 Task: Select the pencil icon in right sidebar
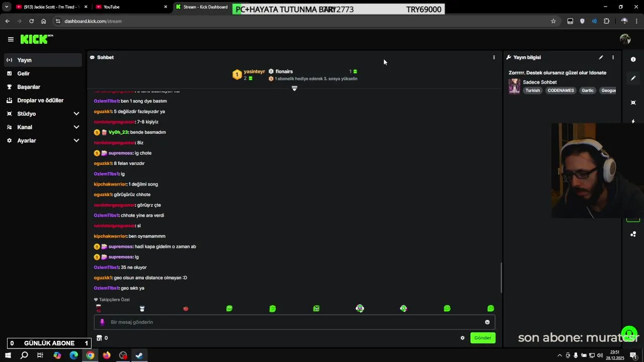[633, 78]
